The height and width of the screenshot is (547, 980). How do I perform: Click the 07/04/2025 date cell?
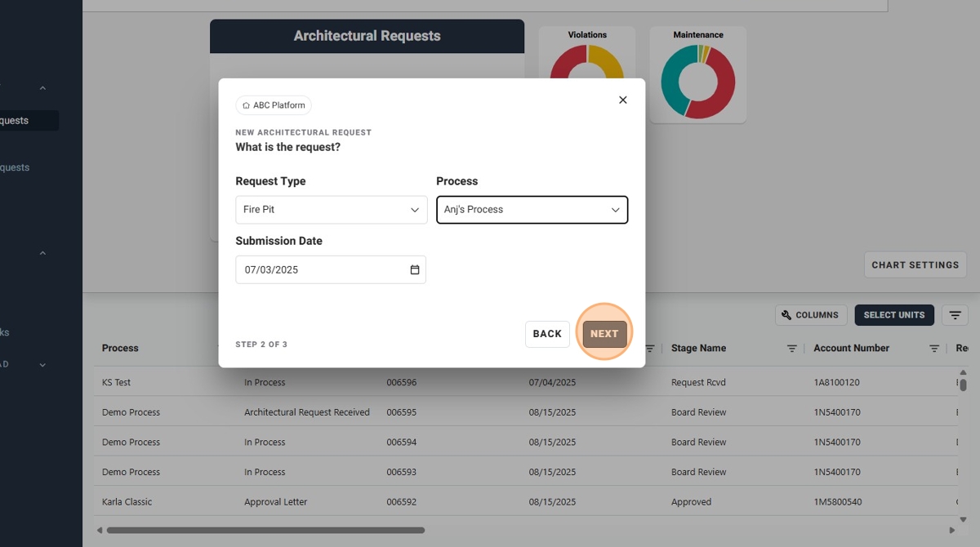552,382
